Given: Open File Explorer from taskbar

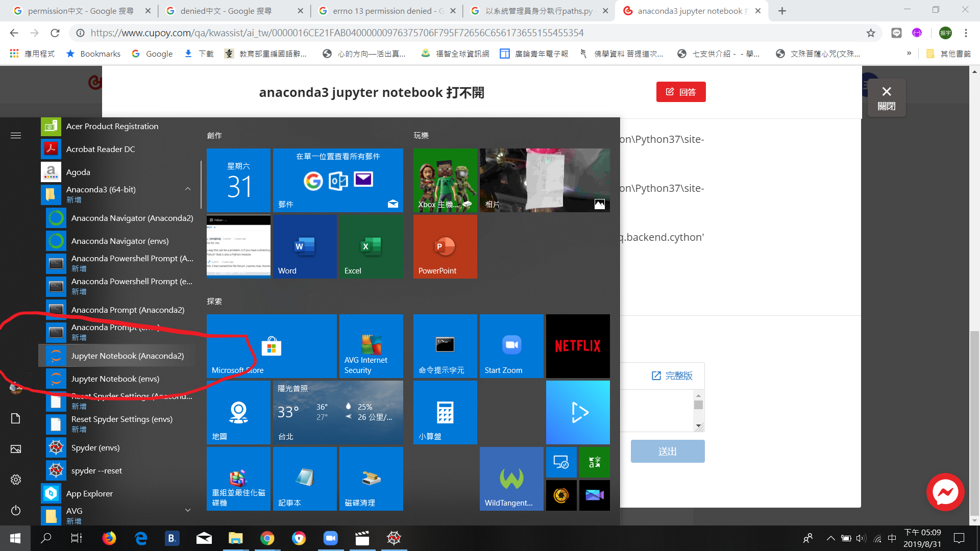Looking at the screenshot, I should (x=235, y=538).
